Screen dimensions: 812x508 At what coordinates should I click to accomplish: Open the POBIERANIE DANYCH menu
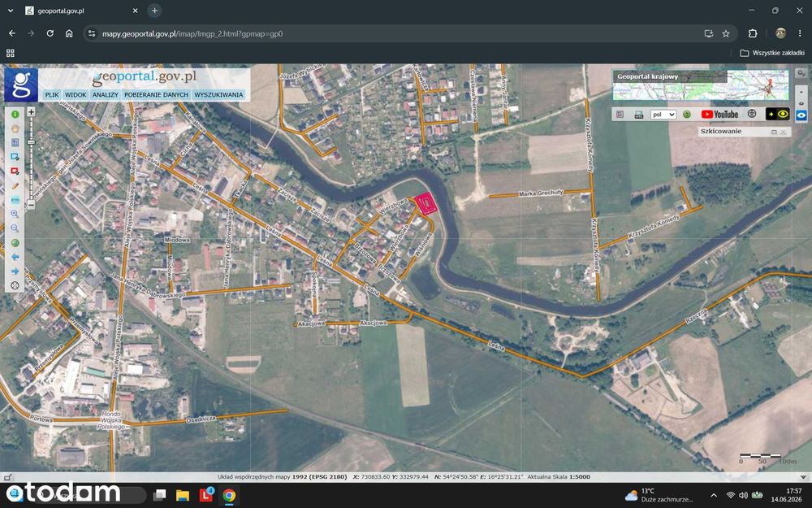(157, 95)
